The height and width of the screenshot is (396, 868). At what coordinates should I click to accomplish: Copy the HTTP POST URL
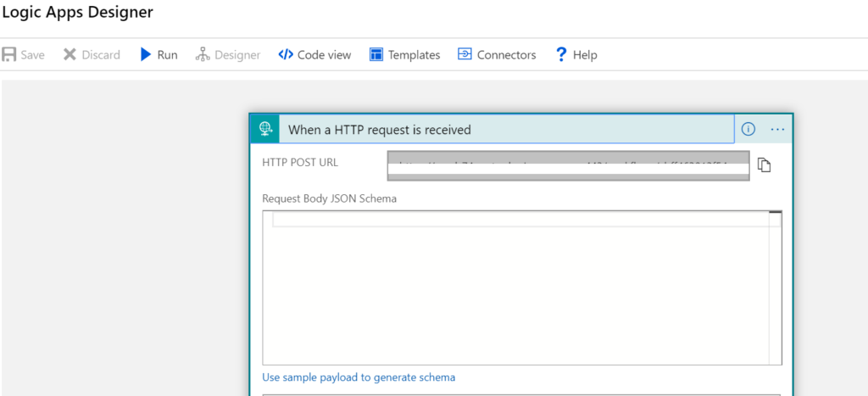click(764, 165)
